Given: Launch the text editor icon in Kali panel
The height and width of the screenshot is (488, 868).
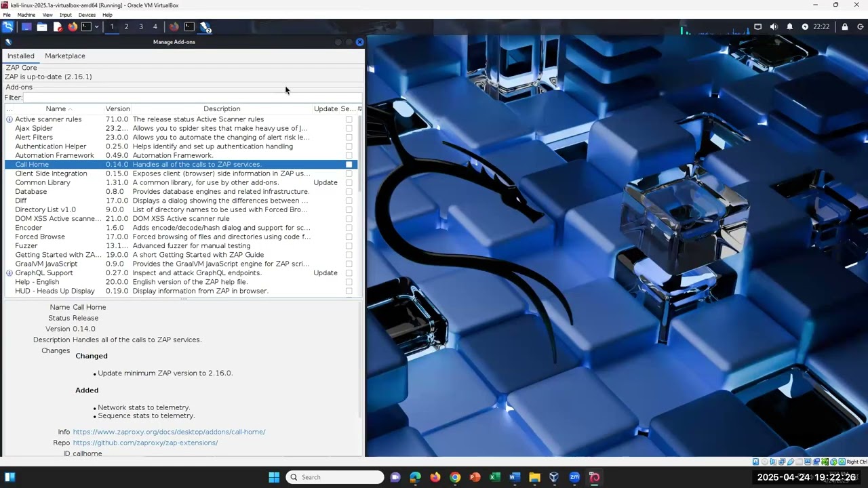Looking at the screenshot, I should (x=58, y=26).
